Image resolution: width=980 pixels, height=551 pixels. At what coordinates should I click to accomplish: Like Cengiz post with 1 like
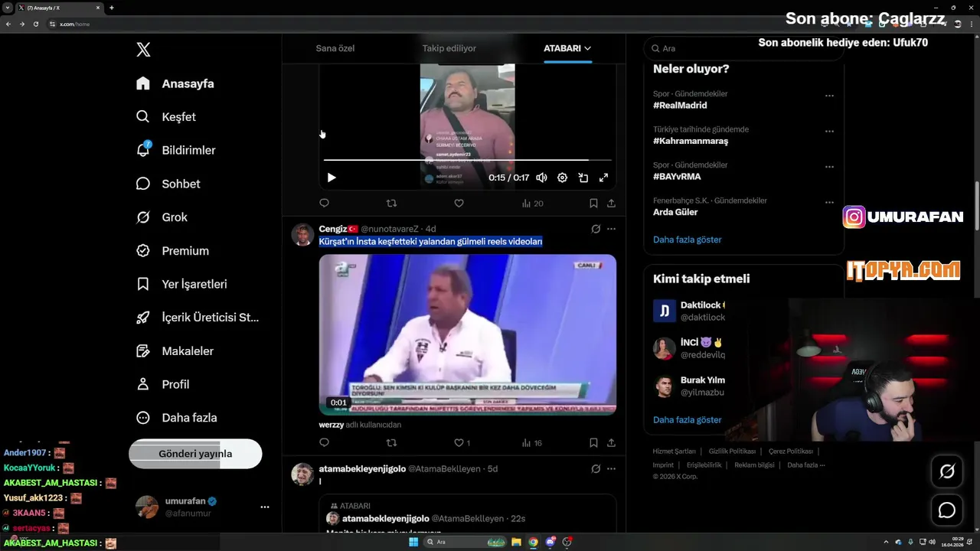click(x=462, y=442)
